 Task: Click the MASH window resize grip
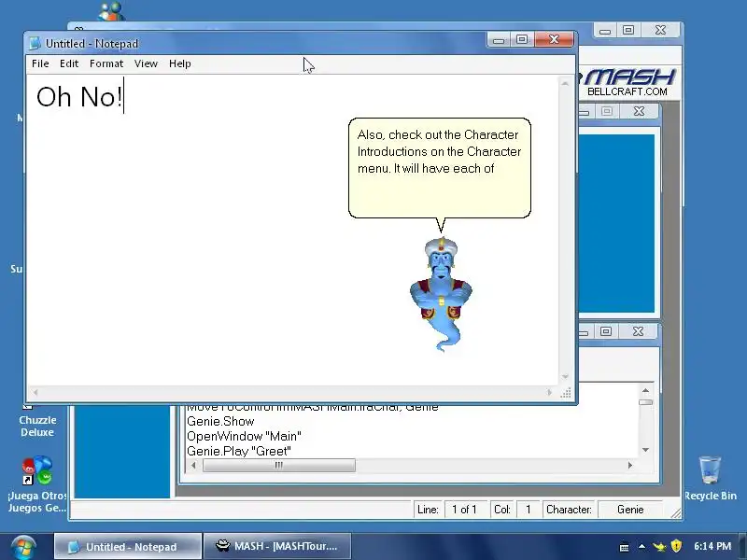point(675,512)
